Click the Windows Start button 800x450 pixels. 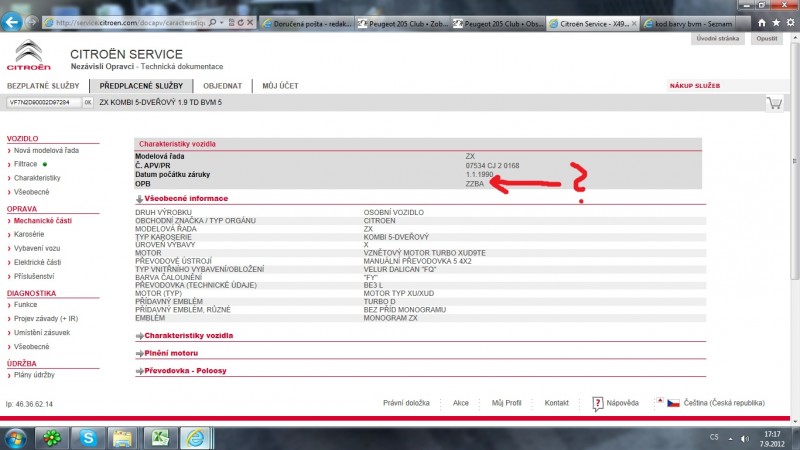click(x=17, y=437)
